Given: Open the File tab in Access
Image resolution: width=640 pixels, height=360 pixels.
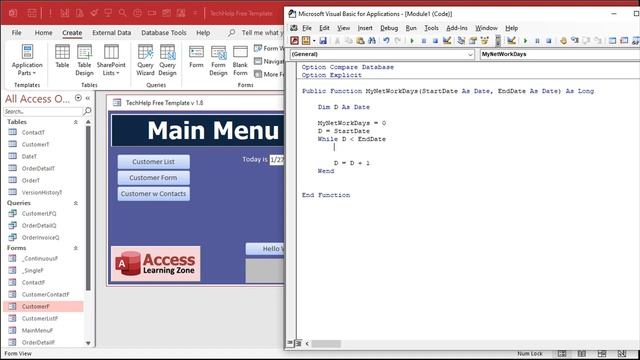Looking at the screenshot, I should [x=16, y=33].
